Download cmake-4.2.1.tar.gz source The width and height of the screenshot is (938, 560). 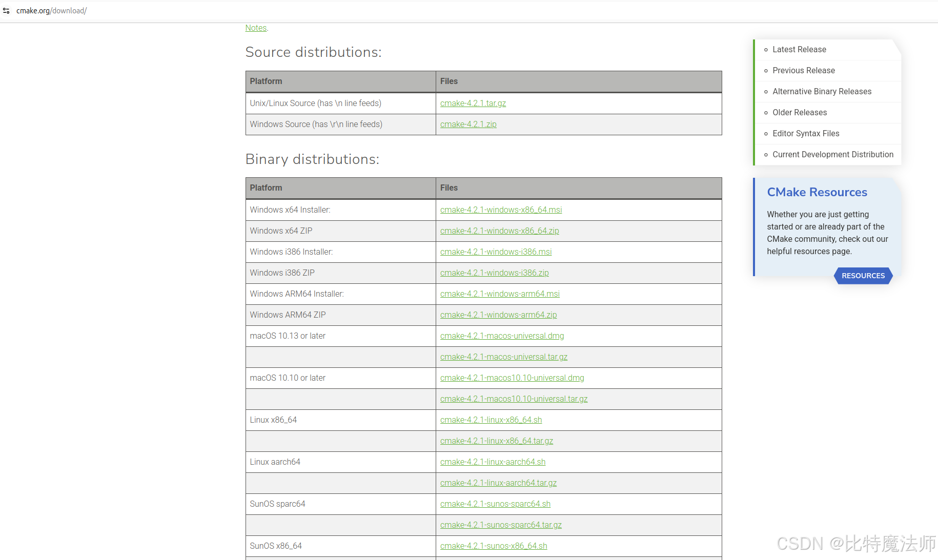click(473, 103)
